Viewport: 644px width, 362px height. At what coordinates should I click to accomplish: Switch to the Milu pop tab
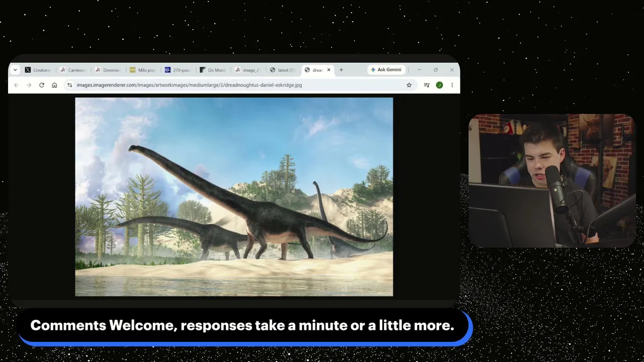143,70
